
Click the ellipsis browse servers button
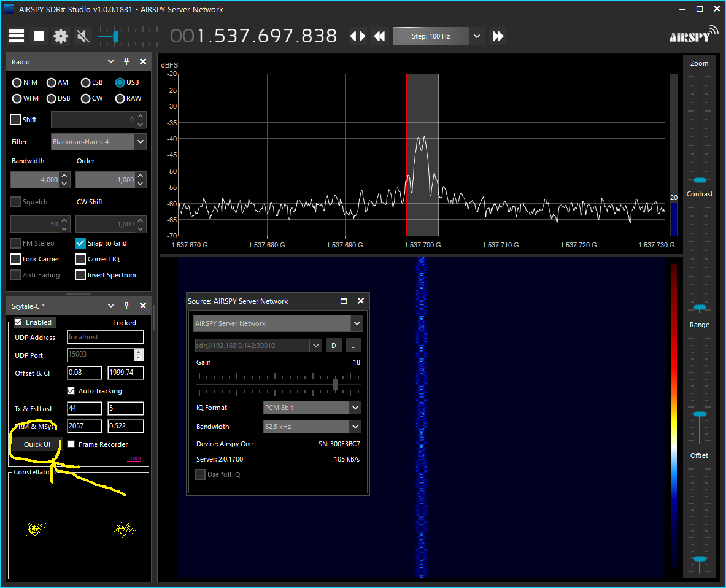pyautogui.click(x=353, y=346)
